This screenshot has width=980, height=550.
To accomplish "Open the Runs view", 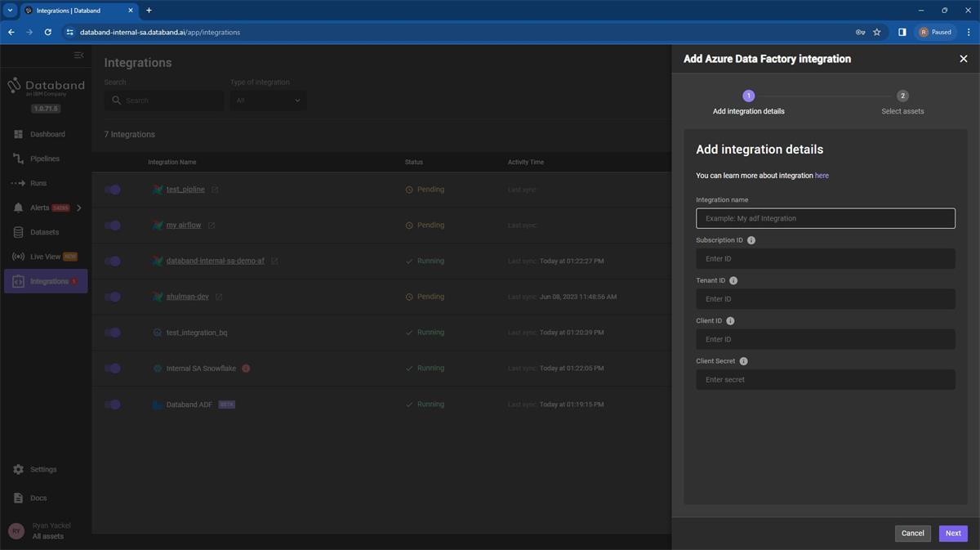I will [38, 182].
